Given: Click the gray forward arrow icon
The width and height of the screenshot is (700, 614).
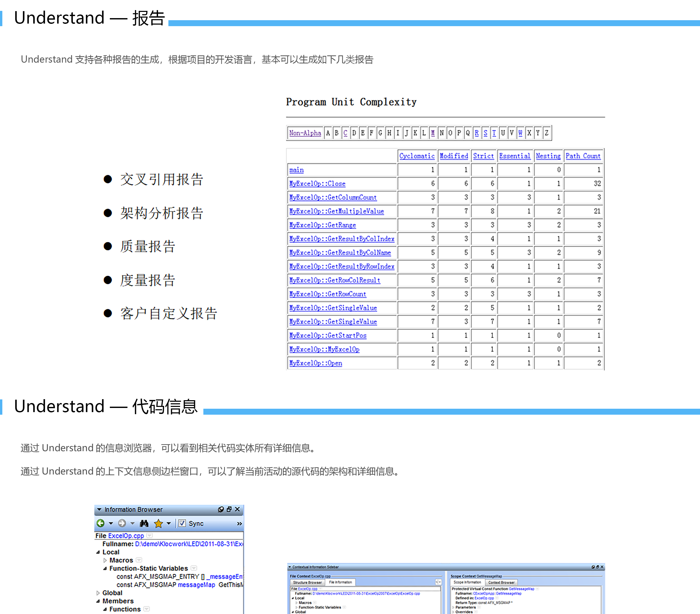Looking at the screenshot, I should (x=122, y=523).
